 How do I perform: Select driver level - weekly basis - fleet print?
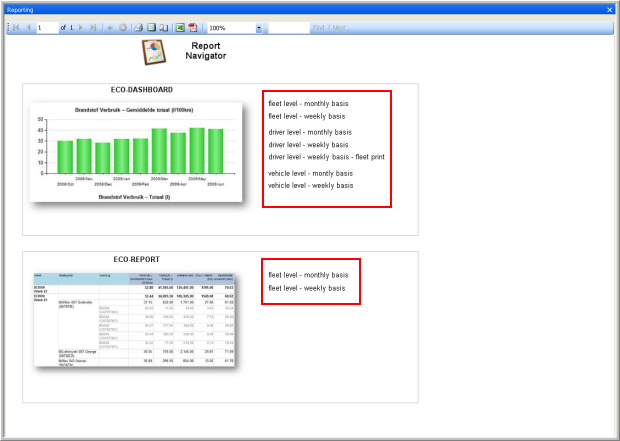coord(326,157)
